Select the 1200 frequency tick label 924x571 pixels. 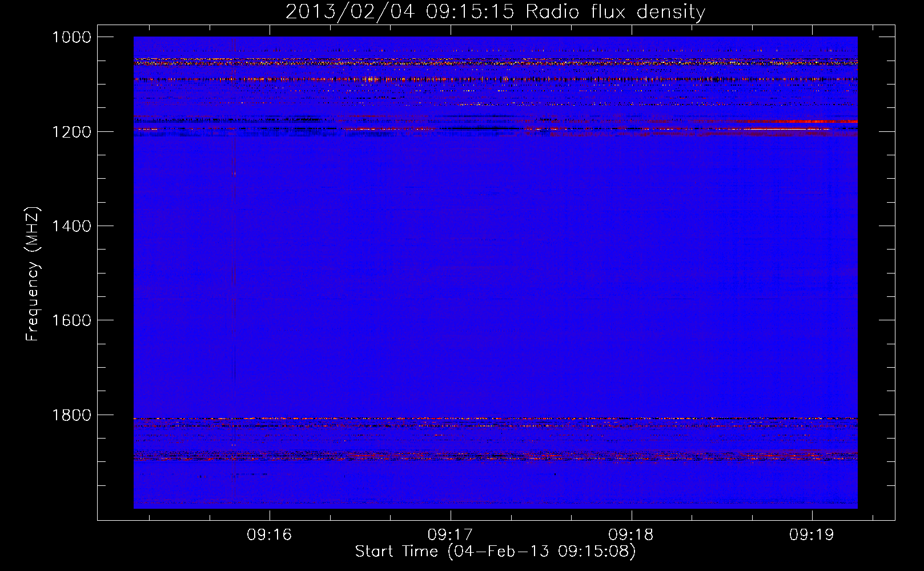click(x=71, y=132)
